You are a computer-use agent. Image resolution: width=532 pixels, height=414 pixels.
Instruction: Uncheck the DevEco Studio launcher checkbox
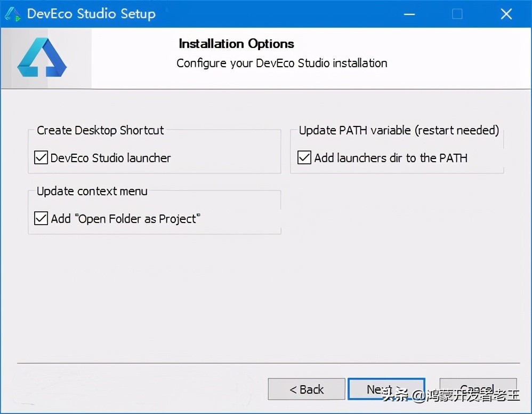click(x=41, y=158)
